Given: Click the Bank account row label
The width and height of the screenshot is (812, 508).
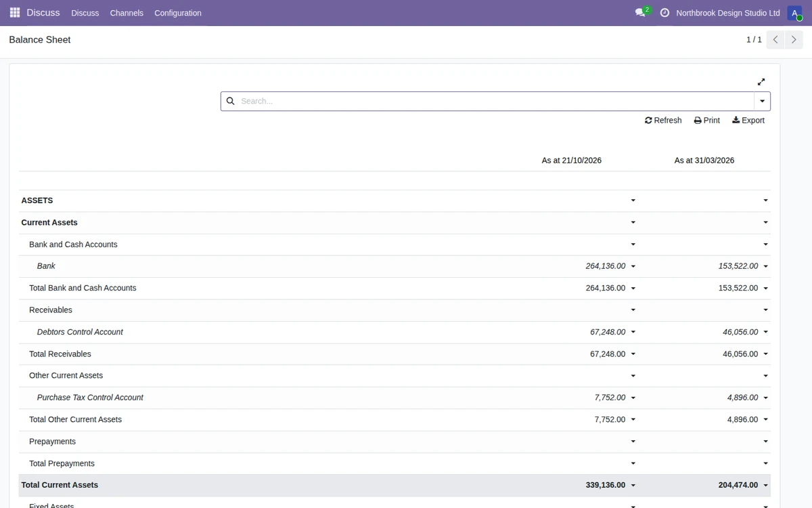Looking at the screenshot, I should pos(46,266).
